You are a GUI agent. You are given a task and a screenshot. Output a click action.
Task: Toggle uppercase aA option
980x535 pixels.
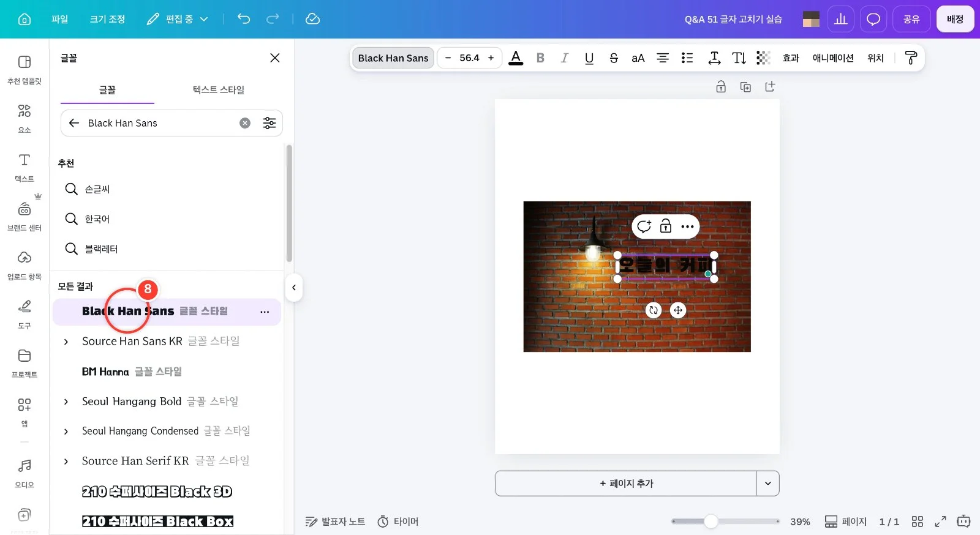(638, 58)
